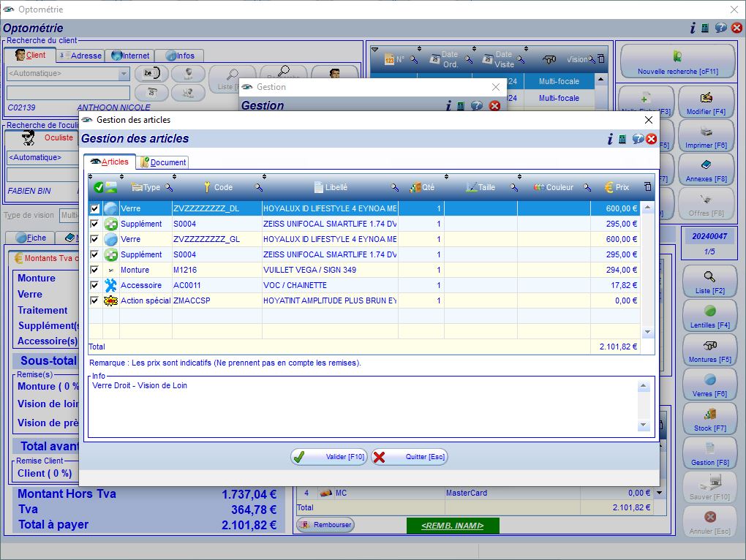Expand filter triangle above visits table
The image size is (746, 560).
[x=375, y=50]
